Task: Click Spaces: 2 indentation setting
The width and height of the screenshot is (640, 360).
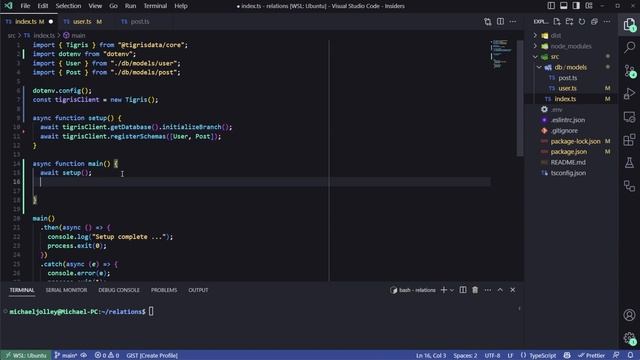Action: tap(465, 355)
